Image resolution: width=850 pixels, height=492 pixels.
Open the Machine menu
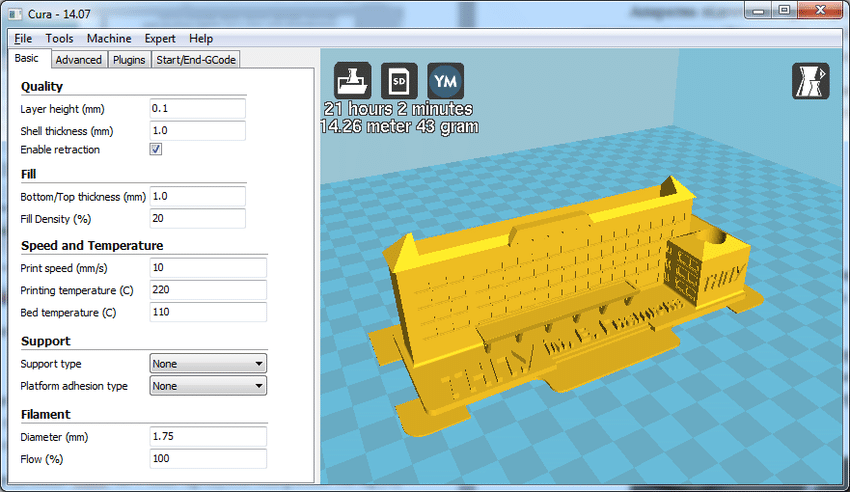point(109,38)
